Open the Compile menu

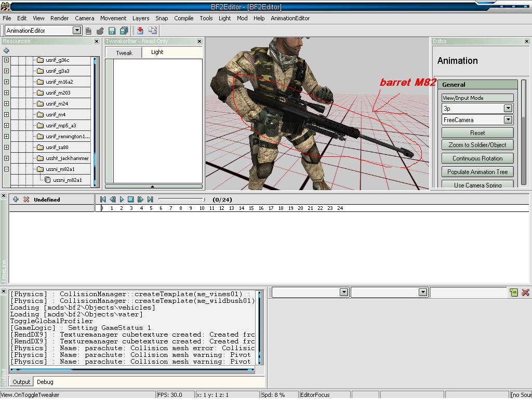[x=183, y=18]
